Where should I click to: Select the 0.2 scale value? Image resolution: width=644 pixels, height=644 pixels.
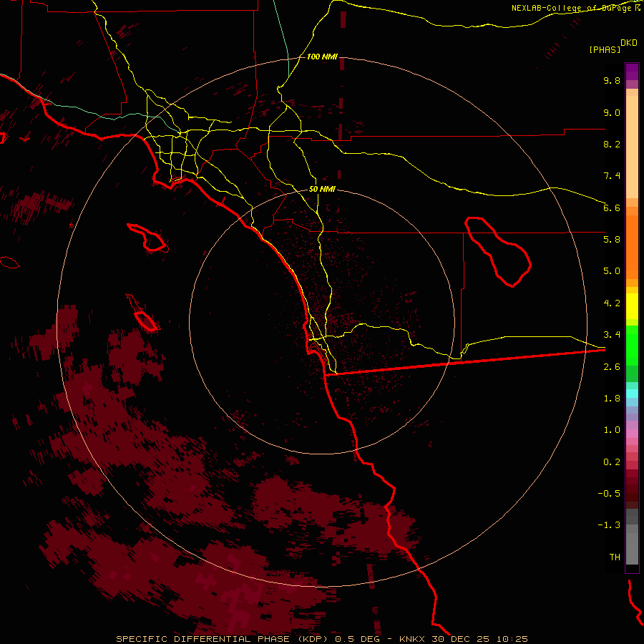[x=612, y=462]
